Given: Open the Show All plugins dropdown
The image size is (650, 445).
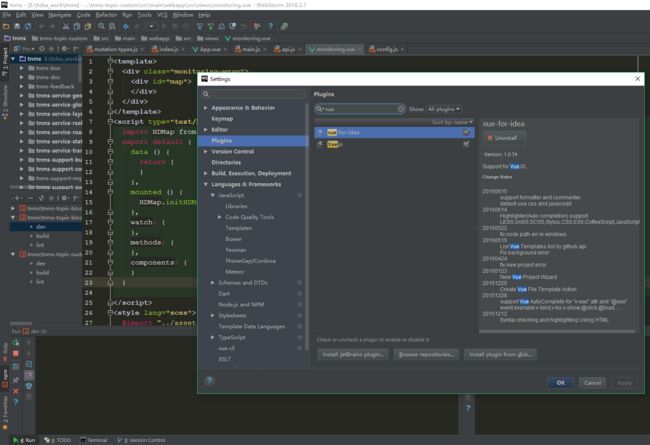Looking at the screenshot, I should point(444,109).
